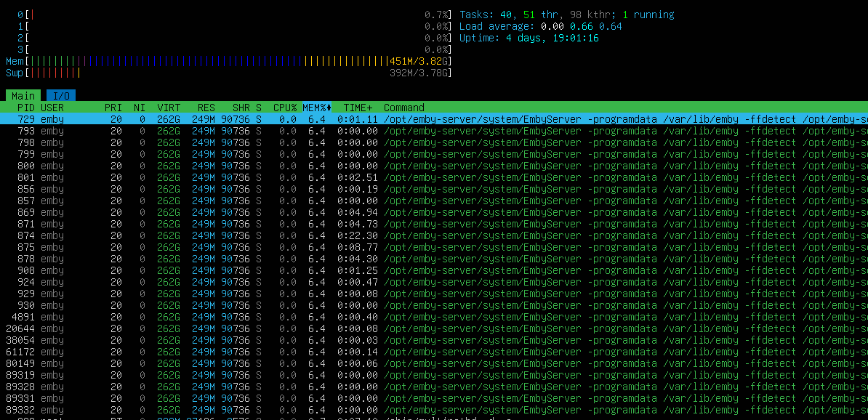The height and width of the screenshot is (420, 868).
Task: Click the CPU 1 usage meter
Action: (x=234, y=26)
